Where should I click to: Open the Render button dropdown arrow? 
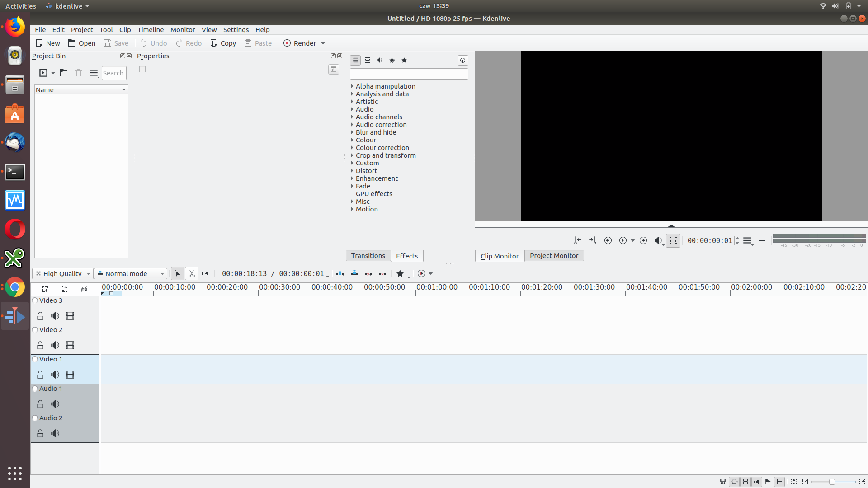tap(323, 43)
